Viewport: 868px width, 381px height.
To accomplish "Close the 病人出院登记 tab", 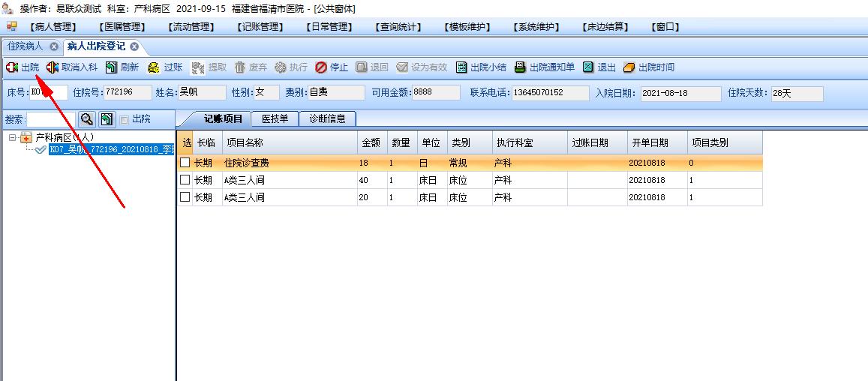I will (x=134, y=46).
